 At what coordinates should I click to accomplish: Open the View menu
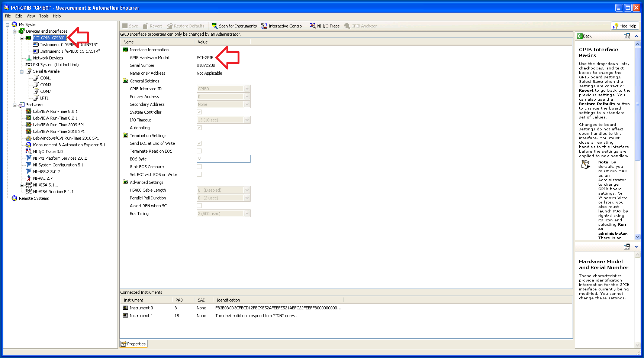[x=30, y=16]
